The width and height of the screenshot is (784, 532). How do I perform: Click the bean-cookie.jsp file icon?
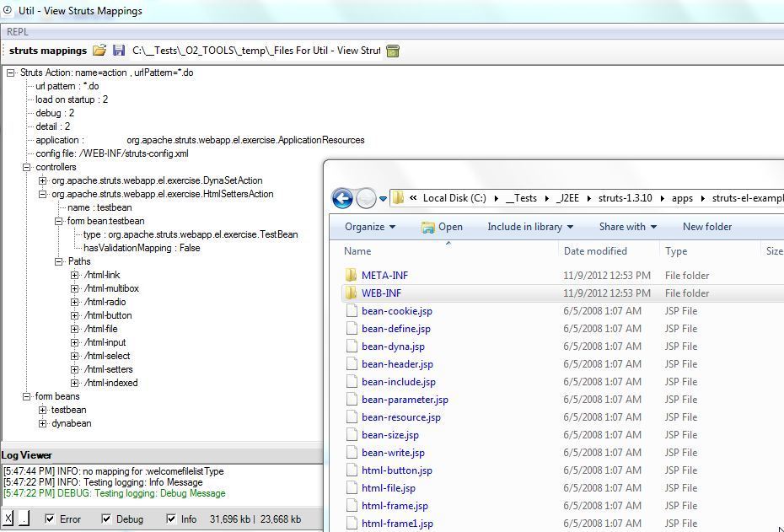point(352,311)
